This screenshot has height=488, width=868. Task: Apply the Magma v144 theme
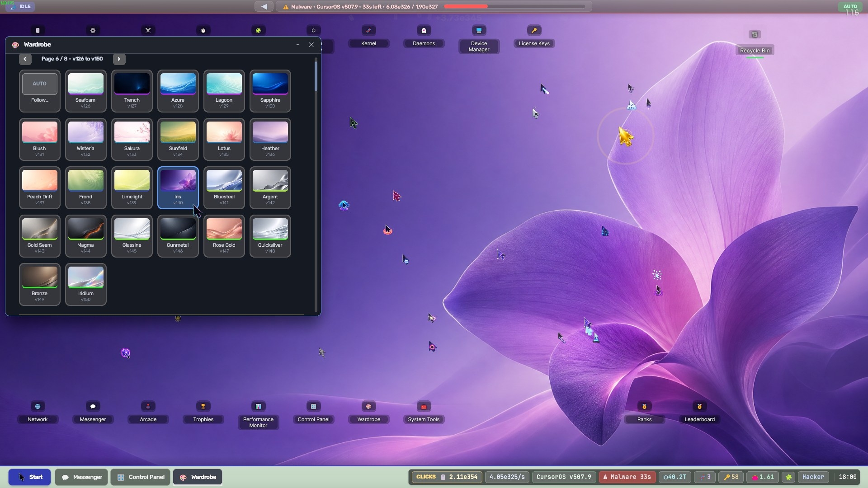coord(86,236)
